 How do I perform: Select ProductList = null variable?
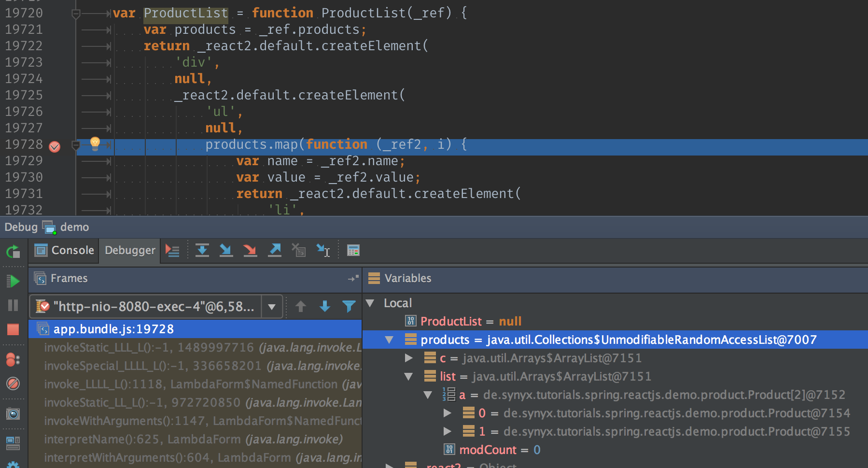pyautogui.click(x=615, y=321)
